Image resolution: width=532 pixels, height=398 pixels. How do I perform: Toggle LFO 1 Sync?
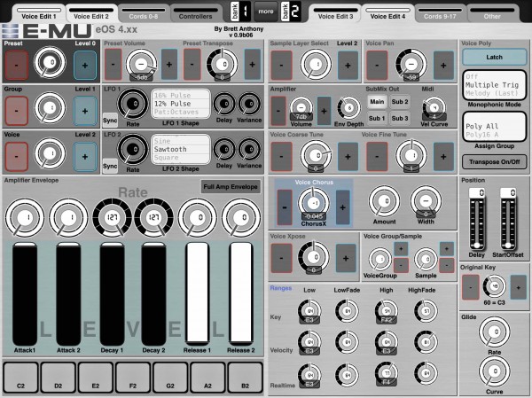pos(110,121)
